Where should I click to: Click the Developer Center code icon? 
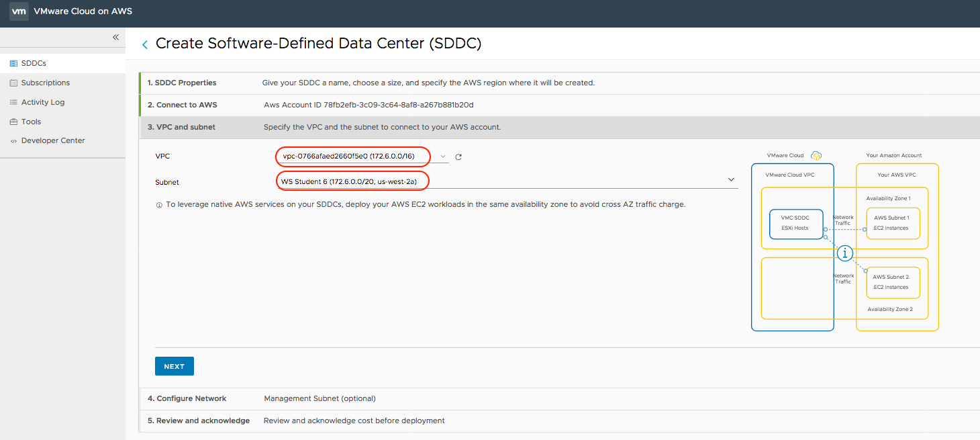tap(13, 141)
